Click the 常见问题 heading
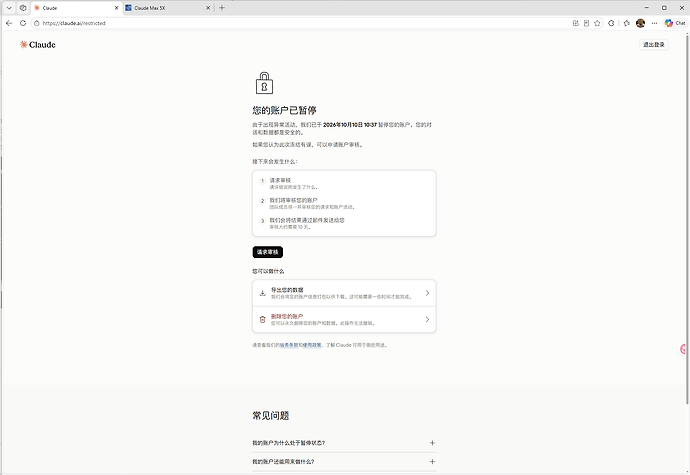Image resolution: width=690 pixels, height=475 pixels. 271,416
